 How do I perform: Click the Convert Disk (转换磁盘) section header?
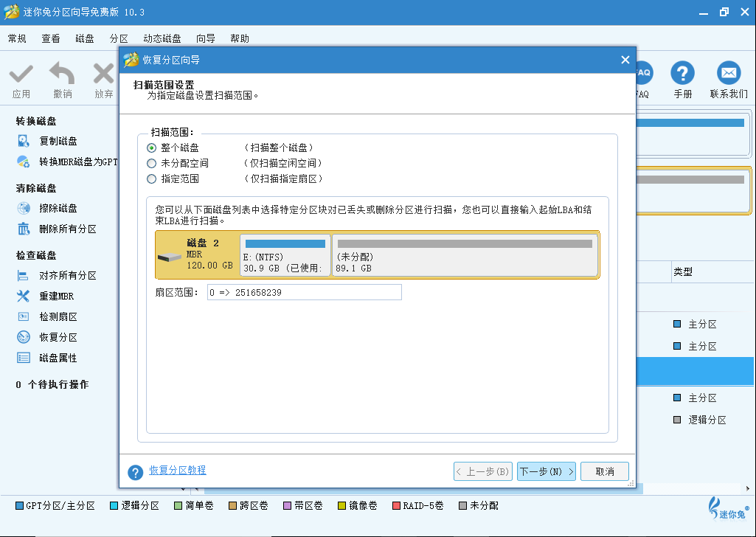point(36,121)
